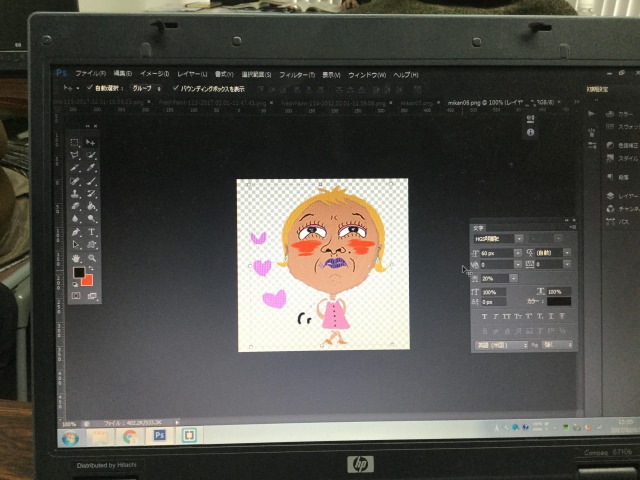Pick the Hand tool
Image resolution: width=640 pixels, height=480 pixels.
[x=76, y=256]
